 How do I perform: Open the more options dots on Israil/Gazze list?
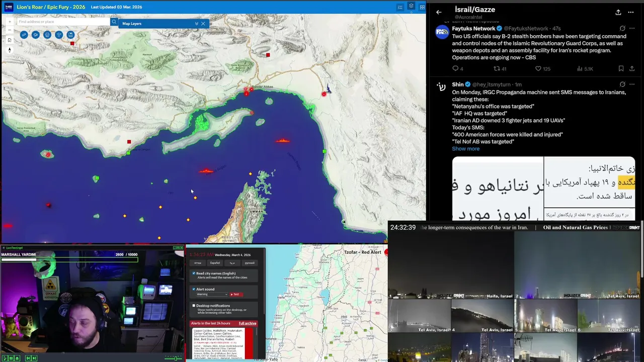pos(631,12)
